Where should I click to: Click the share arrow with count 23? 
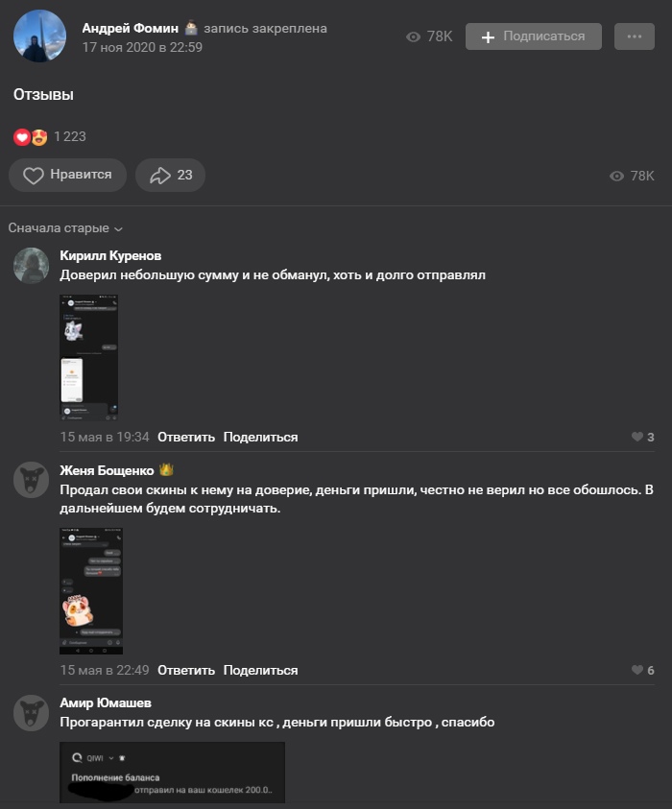[170, 176]
